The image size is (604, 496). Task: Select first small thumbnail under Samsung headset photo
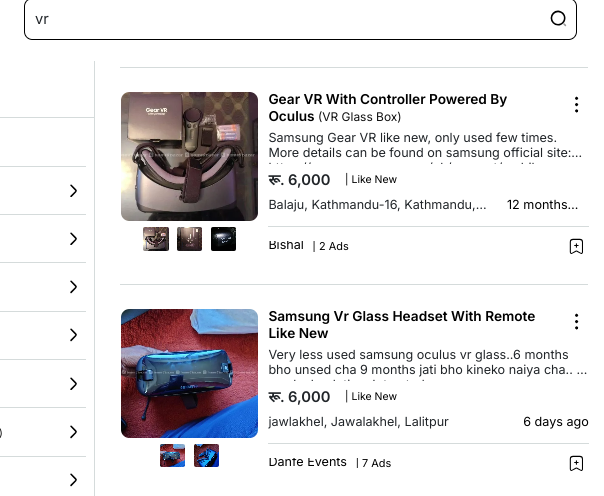coord(172,455)
